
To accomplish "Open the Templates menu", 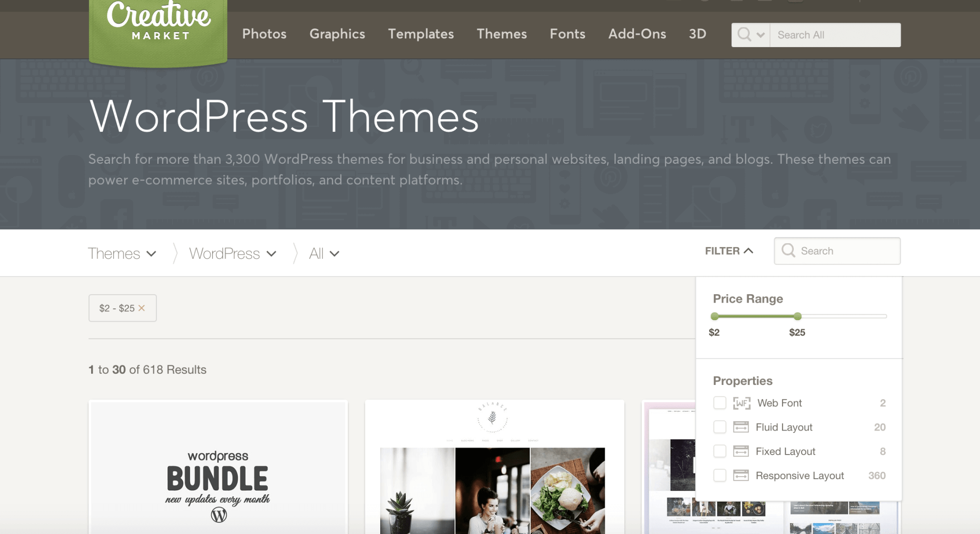I will (421, 34).
